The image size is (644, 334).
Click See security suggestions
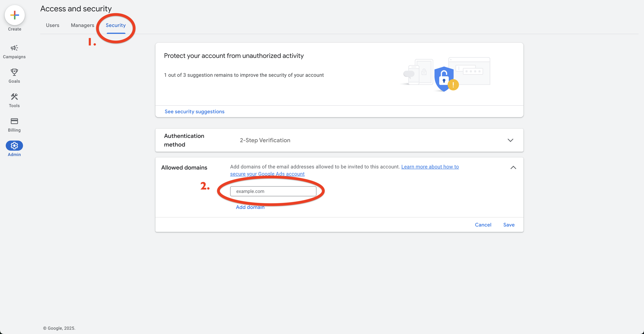(194, 111)
